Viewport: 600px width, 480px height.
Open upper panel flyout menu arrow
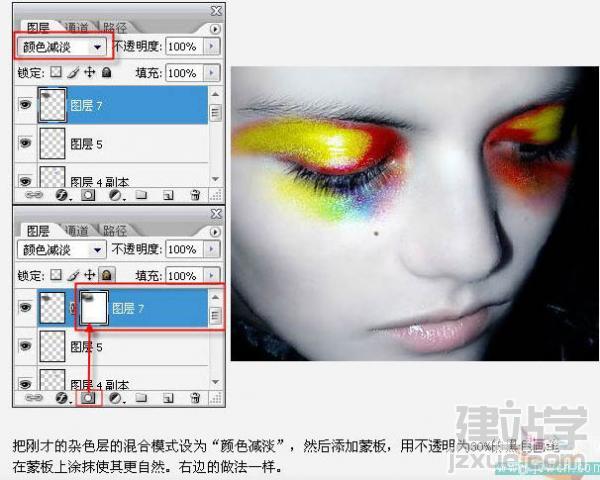(x=215, y=29)
